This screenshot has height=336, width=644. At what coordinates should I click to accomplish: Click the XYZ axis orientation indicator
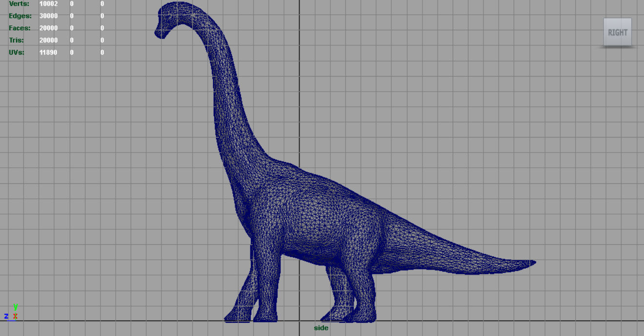click(11, 312)
